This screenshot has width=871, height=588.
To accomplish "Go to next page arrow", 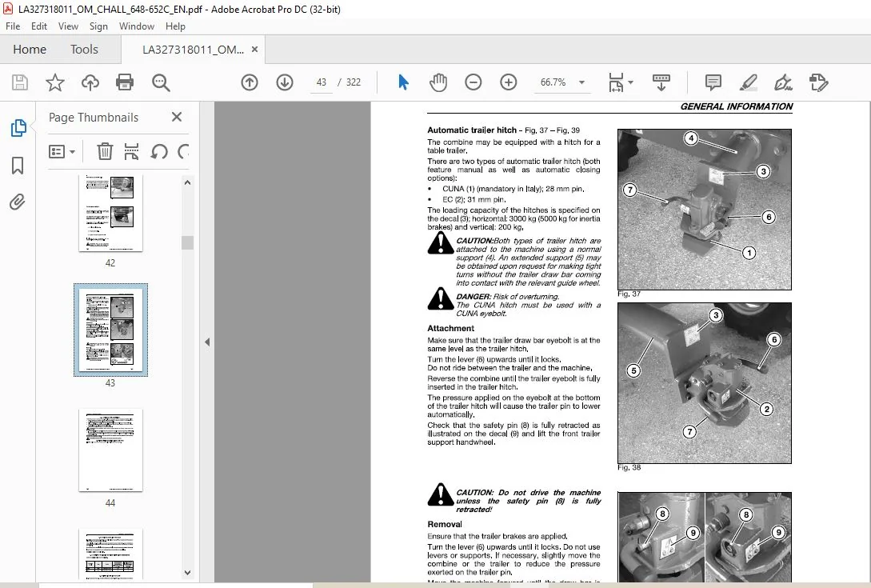I will tap(285, 82).
